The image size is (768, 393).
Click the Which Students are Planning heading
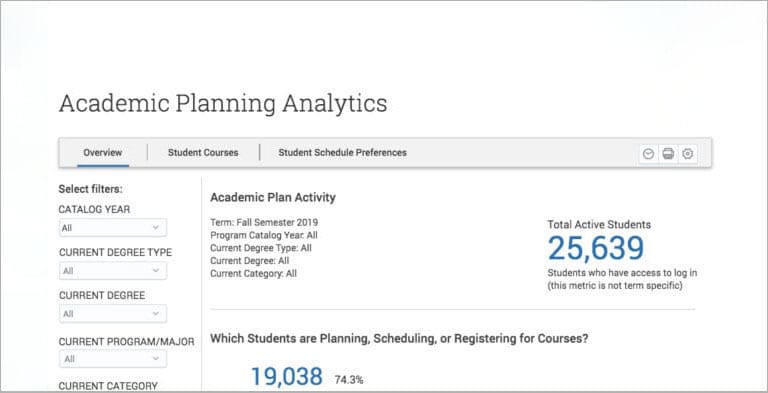399,339
